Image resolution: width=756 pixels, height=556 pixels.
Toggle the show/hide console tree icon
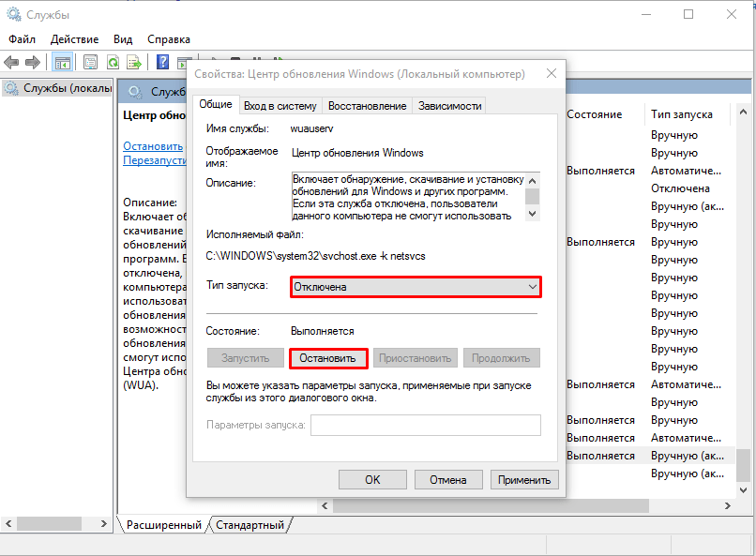(63, 62)
